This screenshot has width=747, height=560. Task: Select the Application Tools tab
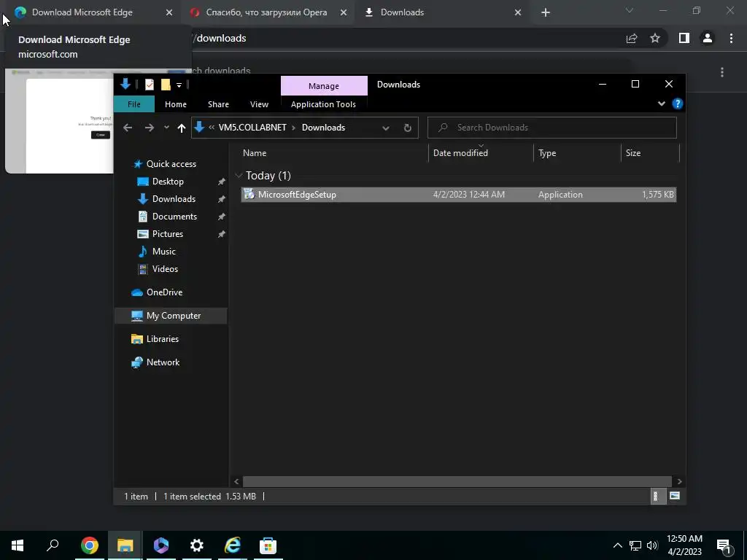(x=323, y=104)
